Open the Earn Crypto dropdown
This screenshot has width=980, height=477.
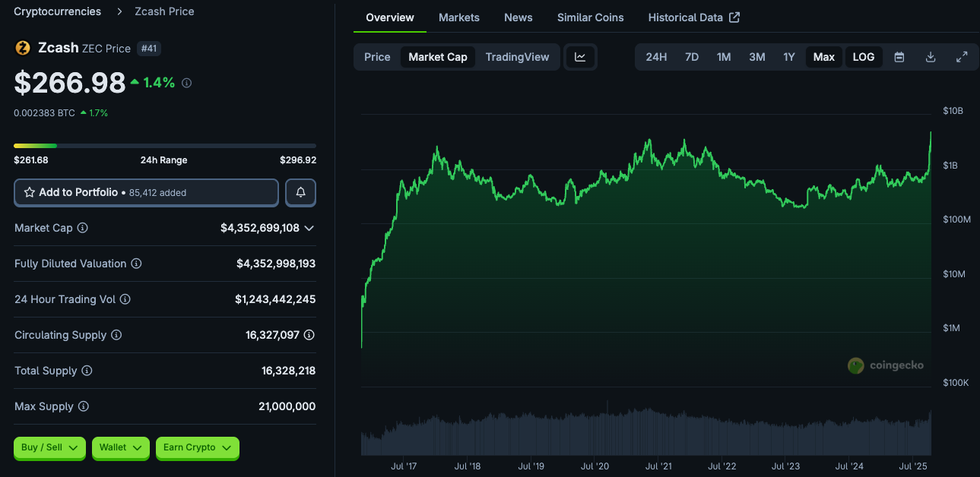pyautogui.click(x=197, y=448)
